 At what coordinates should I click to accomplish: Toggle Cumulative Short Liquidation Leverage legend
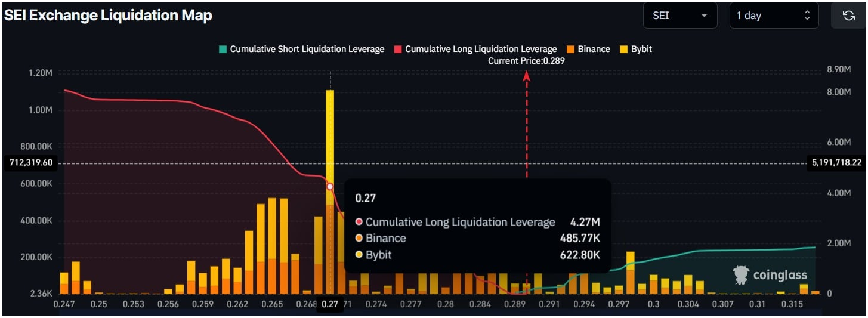click(307, 49)
